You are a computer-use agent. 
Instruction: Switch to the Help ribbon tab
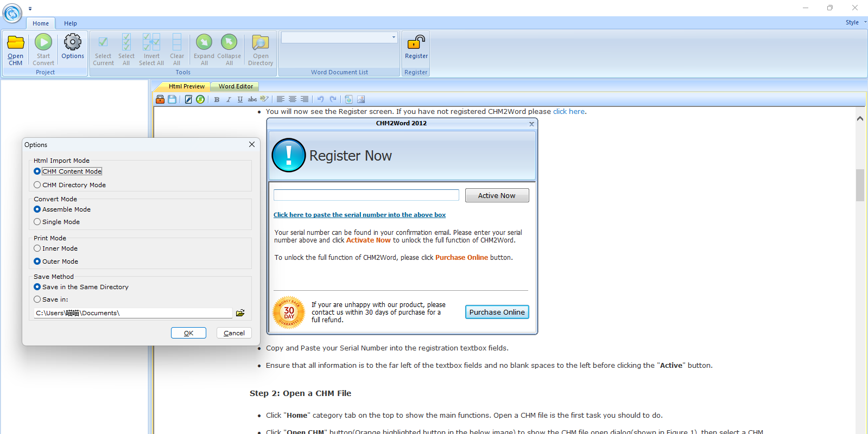pos(70,23)
